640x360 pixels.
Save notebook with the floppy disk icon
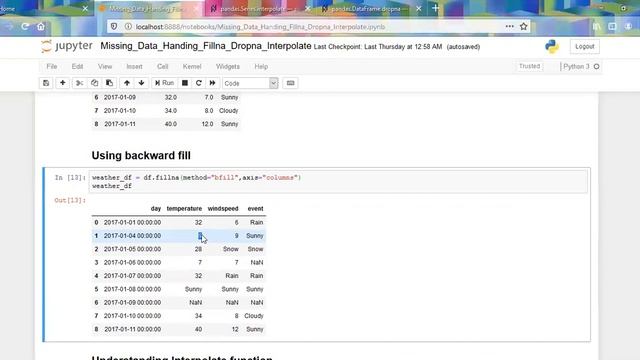(46, 83)
